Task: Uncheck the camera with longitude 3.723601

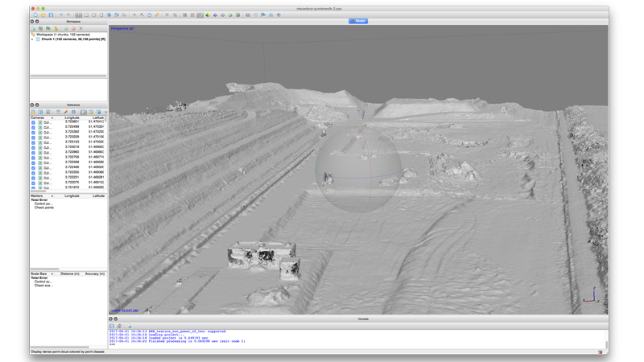Action: (33, 122)
